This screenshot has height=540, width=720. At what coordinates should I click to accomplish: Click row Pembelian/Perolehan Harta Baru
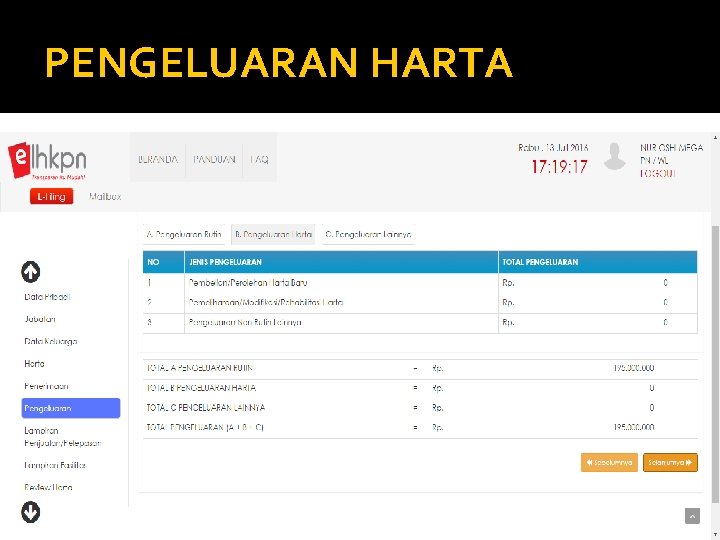[x=420, y=283]
